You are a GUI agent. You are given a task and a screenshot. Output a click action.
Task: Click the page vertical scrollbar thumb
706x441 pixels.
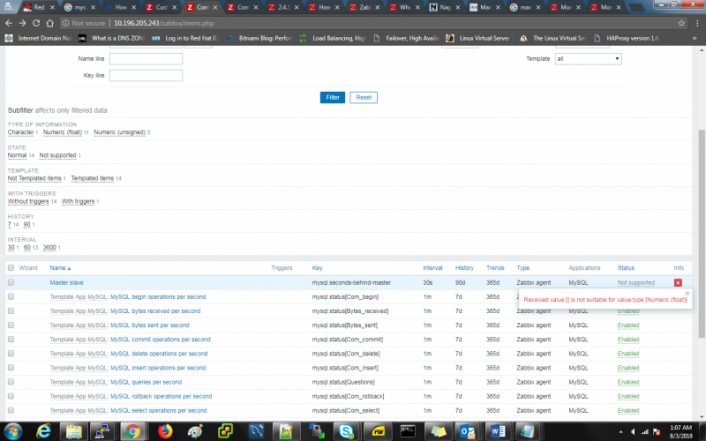[701, 234]
